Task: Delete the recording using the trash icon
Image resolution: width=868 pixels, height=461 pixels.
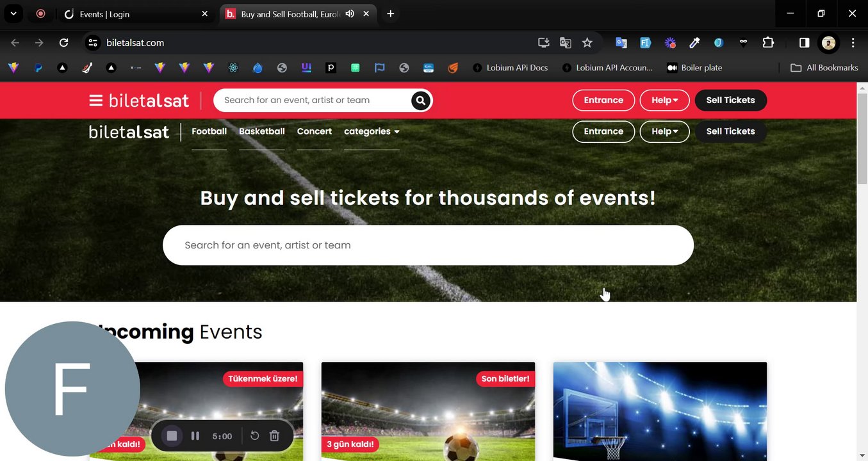Action: 274,436
